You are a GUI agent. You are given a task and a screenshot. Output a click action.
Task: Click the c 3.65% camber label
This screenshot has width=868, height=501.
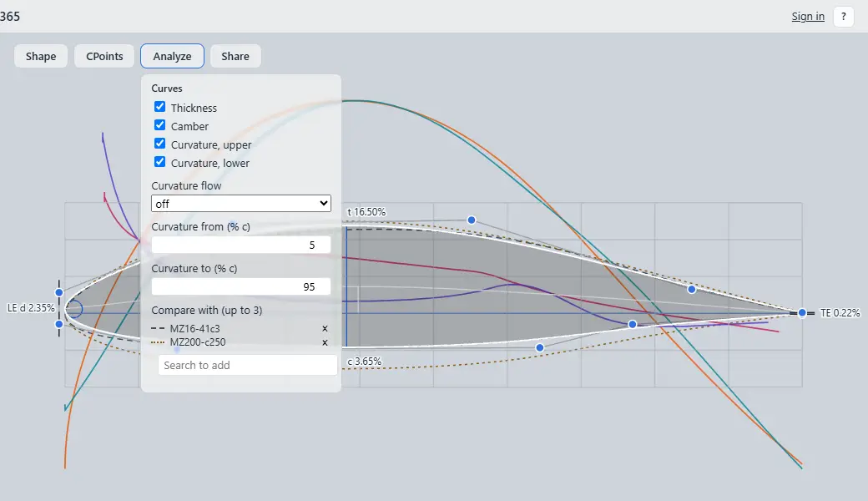364,361
